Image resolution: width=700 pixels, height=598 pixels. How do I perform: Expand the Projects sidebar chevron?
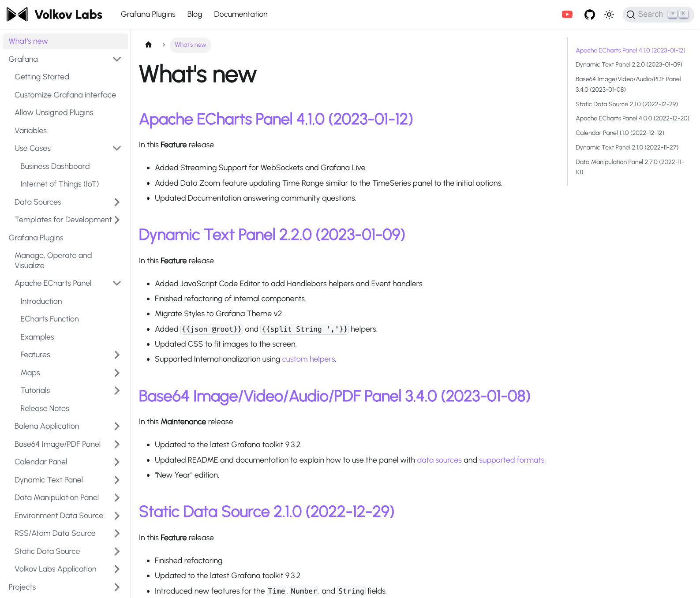117,587
